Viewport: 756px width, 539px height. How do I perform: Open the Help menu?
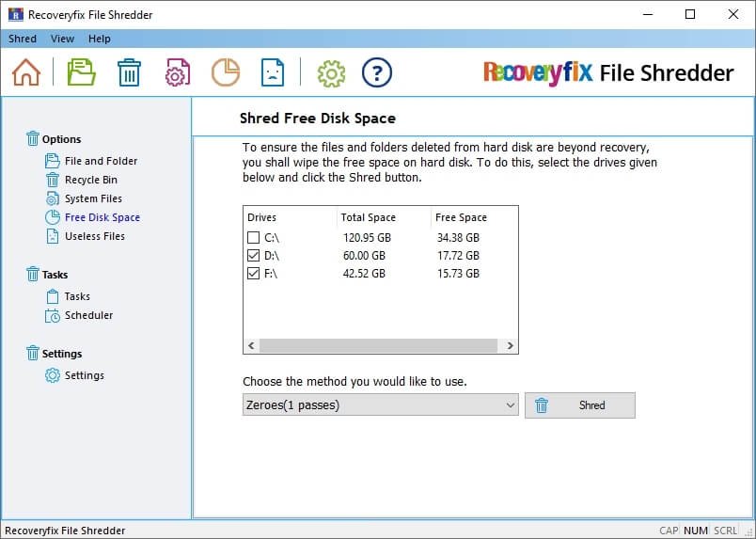(x=99, y=39)
